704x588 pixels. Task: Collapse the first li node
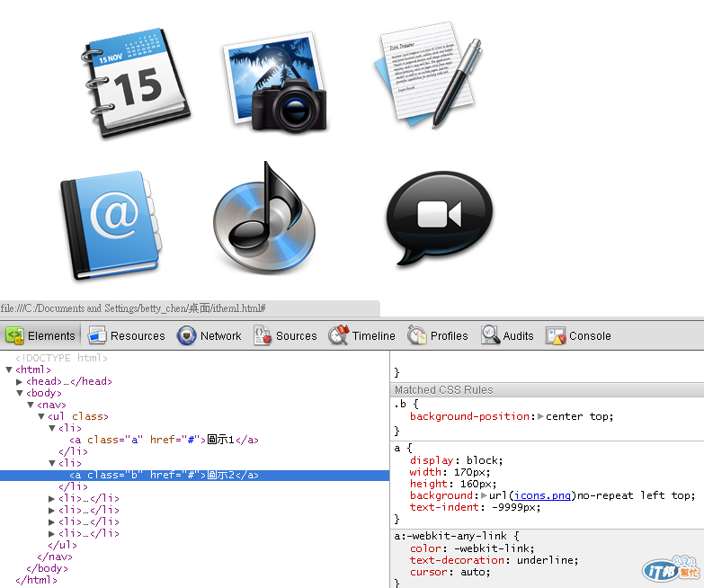coord(52,428)
